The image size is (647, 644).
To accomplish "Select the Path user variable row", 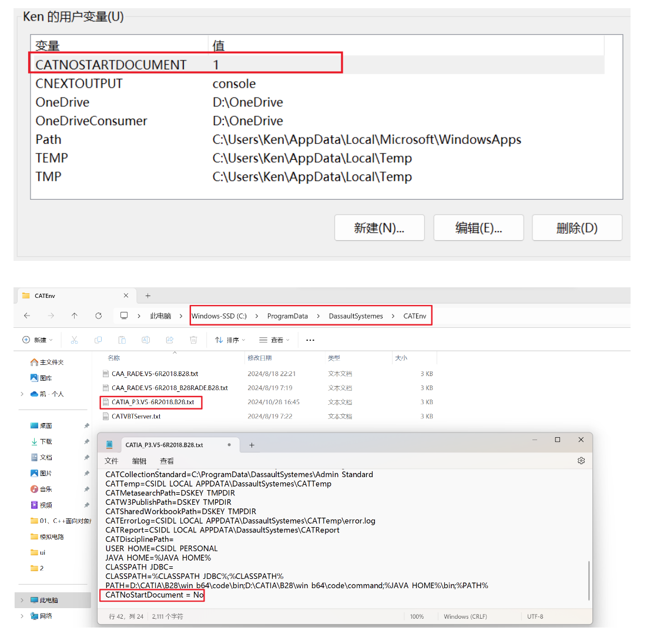I will click(x=317, y=139).
